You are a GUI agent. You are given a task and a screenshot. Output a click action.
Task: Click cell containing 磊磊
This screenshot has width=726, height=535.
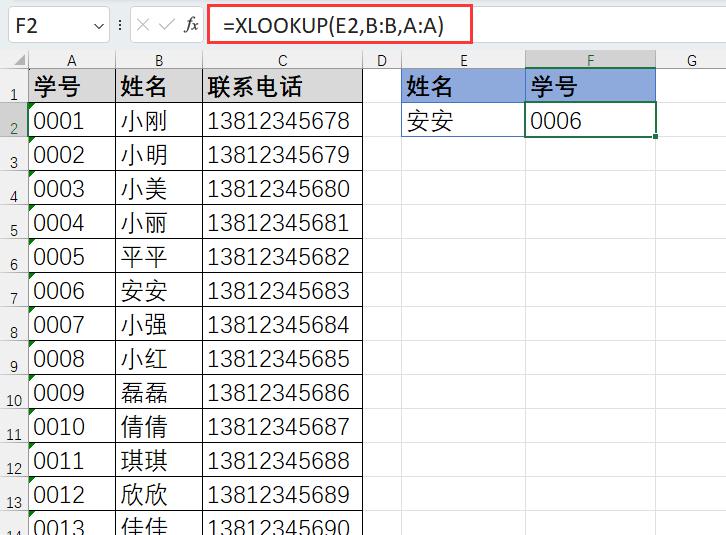(x=159, y=392)
